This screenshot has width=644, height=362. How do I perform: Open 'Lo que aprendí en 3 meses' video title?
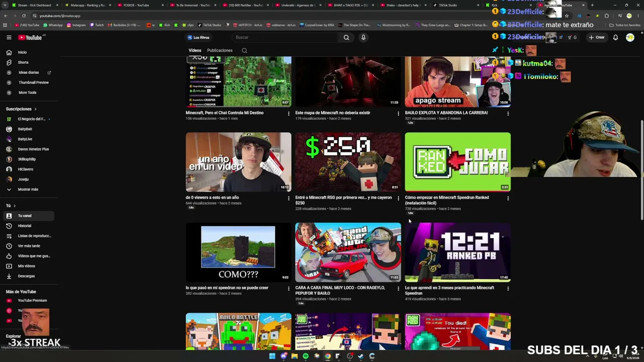[449, 291]
